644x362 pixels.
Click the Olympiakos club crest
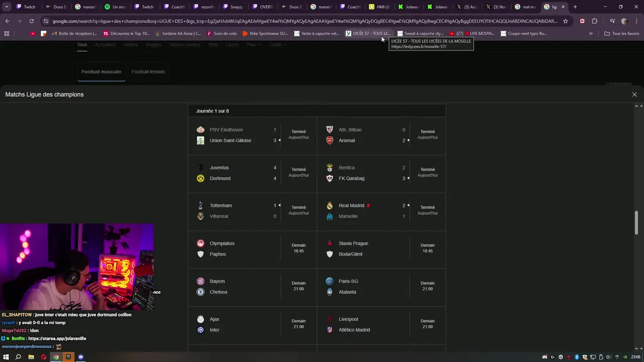tap(200, 243)
